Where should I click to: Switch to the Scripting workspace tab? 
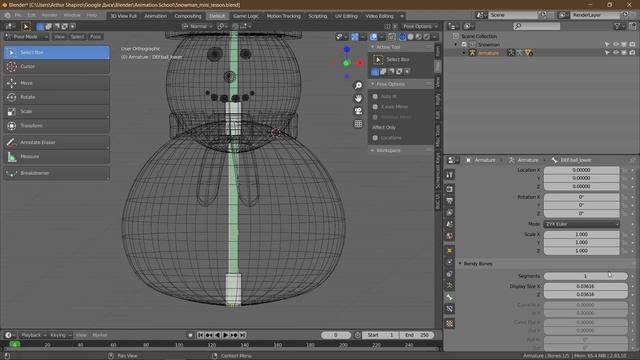click(318, 16)
